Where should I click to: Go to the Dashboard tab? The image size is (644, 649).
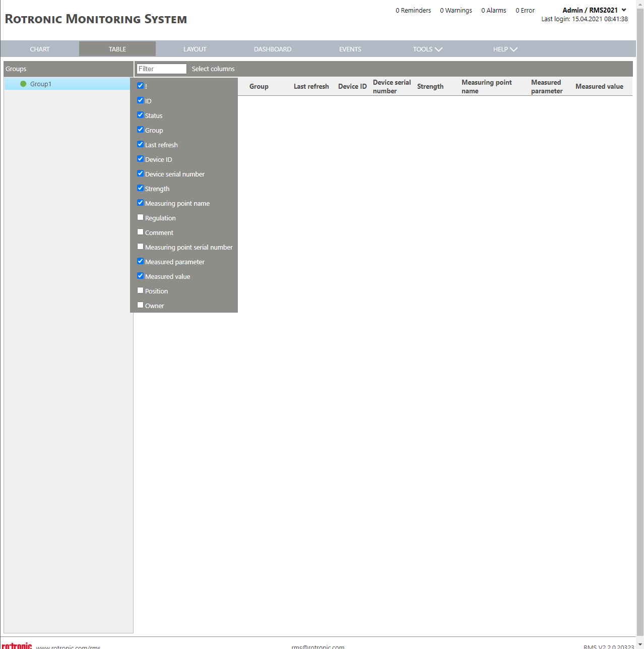(x=273, y=49)
